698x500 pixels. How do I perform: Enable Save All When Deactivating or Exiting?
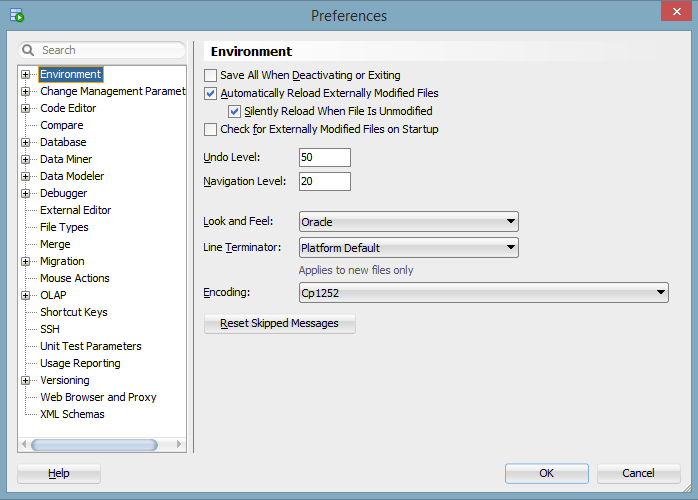tap(211, 76)
